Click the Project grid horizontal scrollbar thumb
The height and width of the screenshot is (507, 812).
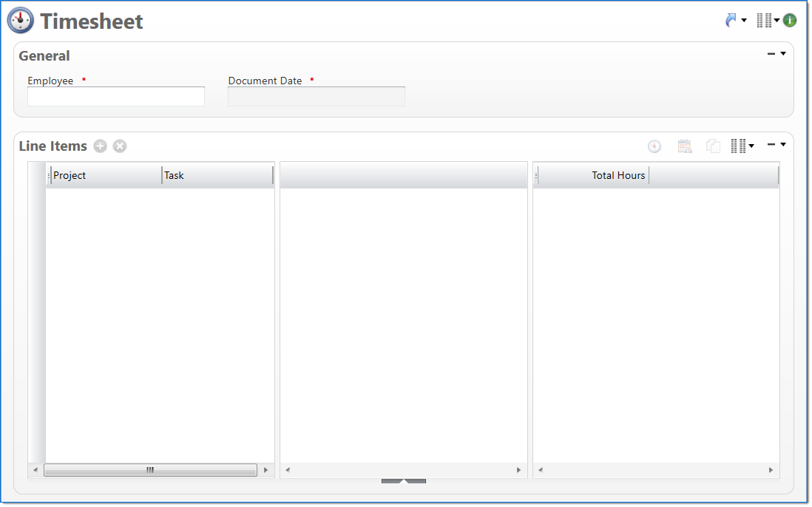pyautogui.click(x=150, y=470)
